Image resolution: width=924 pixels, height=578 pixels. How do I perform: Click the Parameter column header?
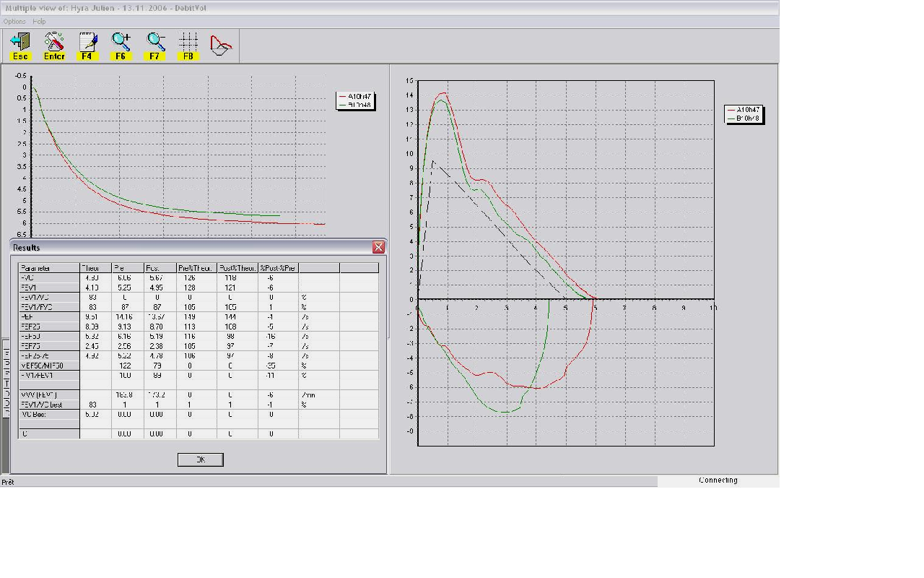[49, 268]
